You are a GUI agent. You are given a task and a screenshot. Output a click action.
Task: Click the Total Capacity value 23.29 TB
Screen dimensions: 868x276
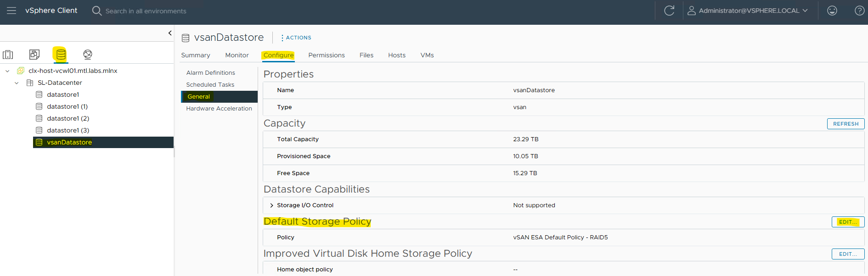coord(526,139)
